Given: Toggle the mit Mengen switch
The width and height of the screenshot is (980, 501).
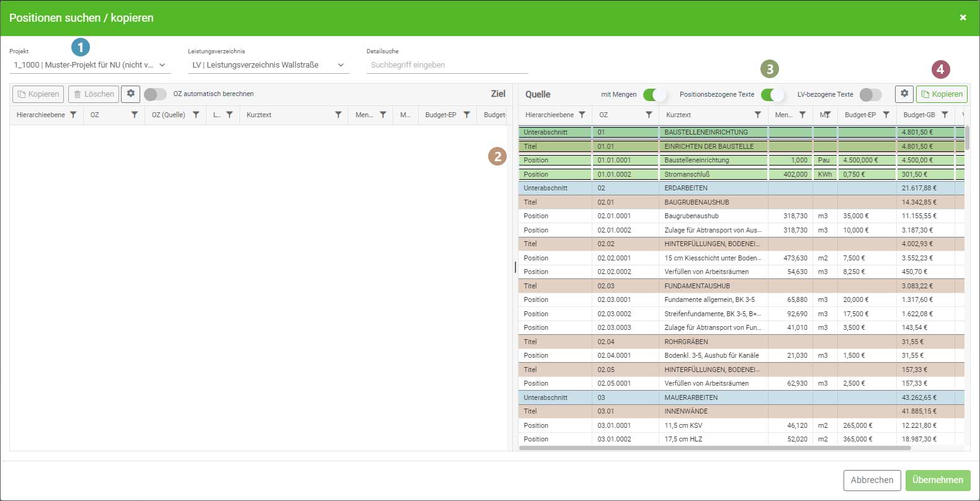Looking at the screenshot, I should point(654,95).
